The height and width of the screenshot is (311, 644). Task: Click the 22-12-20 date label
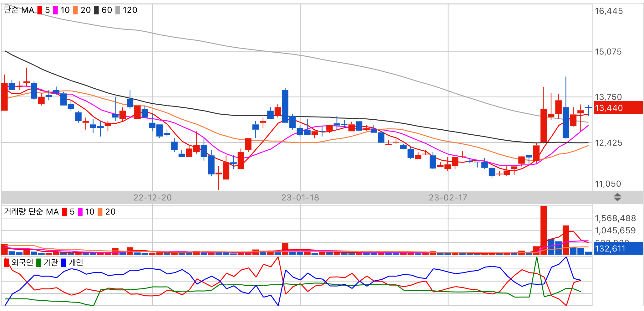point(153,198)
